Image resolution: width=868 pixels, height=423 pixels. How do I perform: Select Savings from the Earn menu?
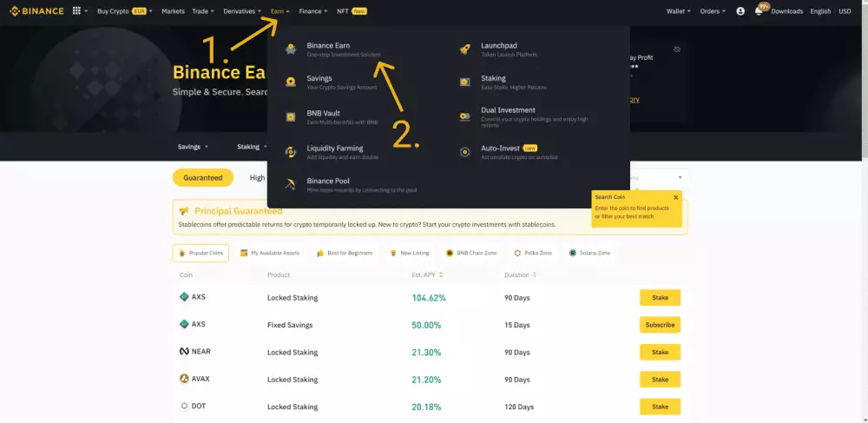(x=319, y=78)
